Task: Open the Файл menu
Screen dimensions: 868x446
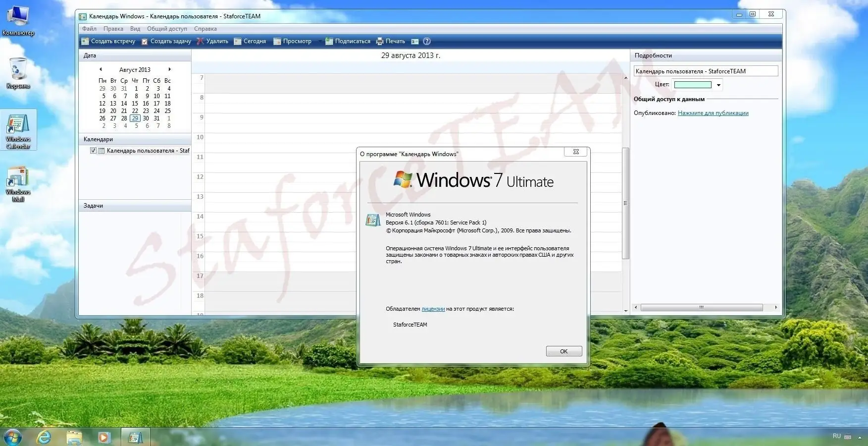Action: coord(89,28)
